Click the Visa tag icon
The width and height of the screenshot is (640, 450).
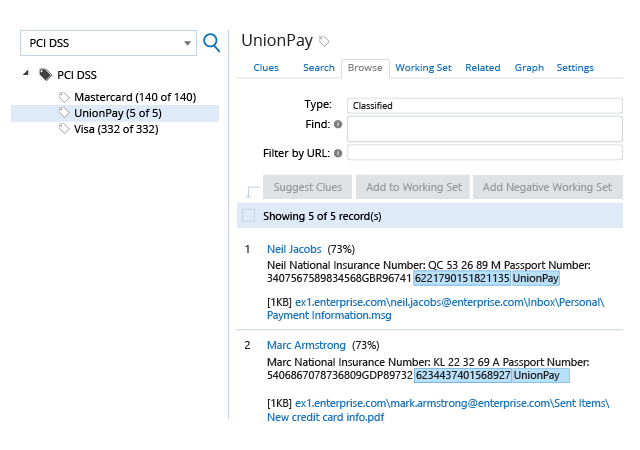[64, 129]
